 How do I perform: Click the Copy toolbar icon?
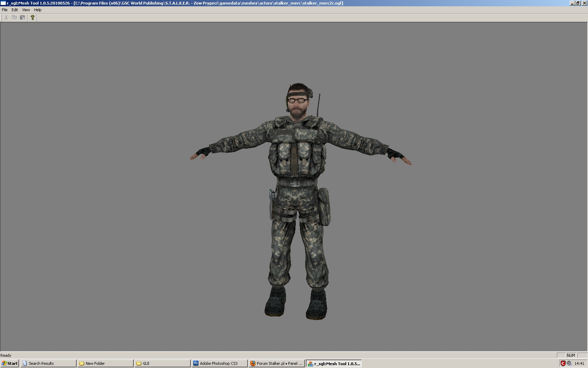14,18
